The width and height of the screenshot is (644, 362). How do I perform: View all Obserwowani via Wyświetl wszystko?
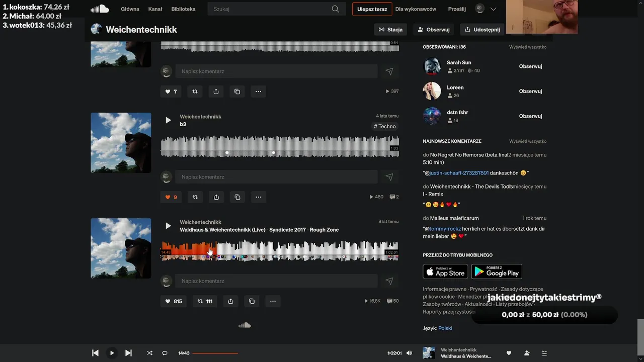pyautogui.click(x=528, y=47)
